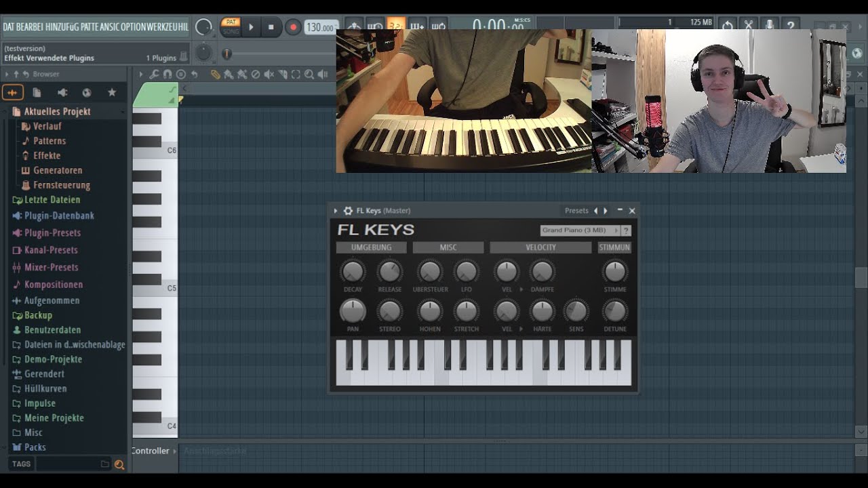Screen dimensions: 868x488
Task: Switch to PAT pattern mode
Action: [231, 22]
